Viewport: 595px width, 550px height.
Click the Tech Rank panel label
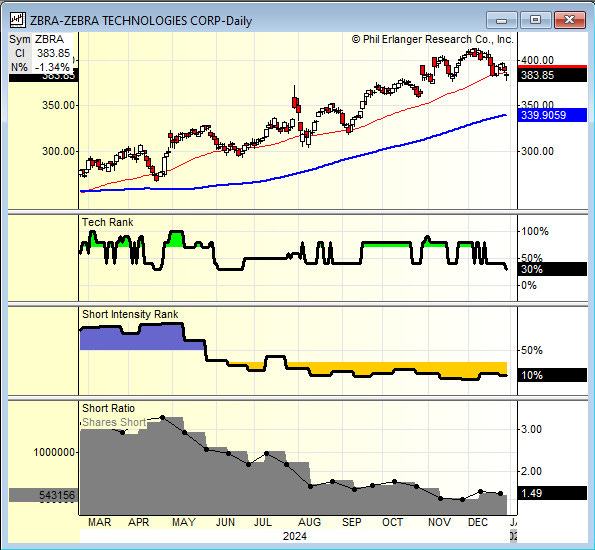pos(107,222)
